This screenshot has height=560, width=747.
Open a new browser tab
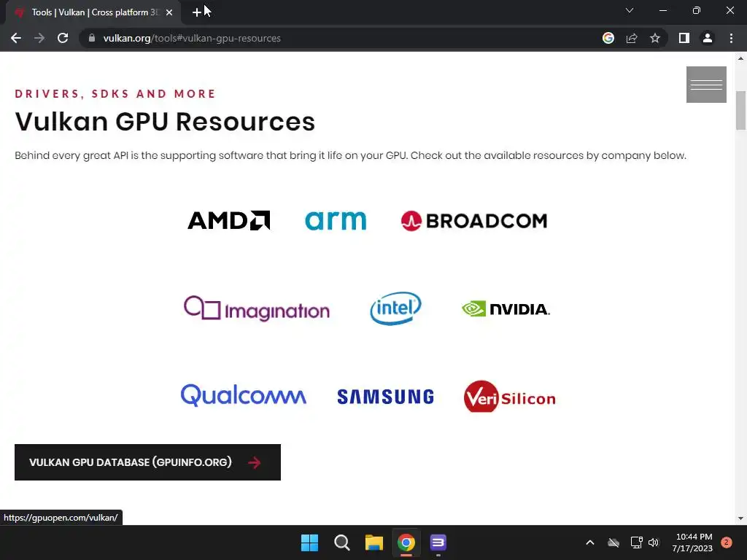coord(197,13)
